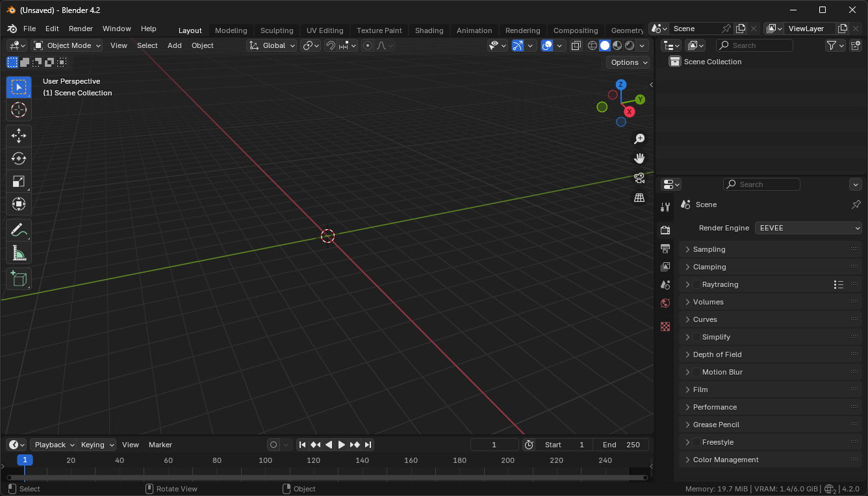Open the Render menu
Viewport: 868px width, 496px height.
pyautogui.click(x=81, y=29)
